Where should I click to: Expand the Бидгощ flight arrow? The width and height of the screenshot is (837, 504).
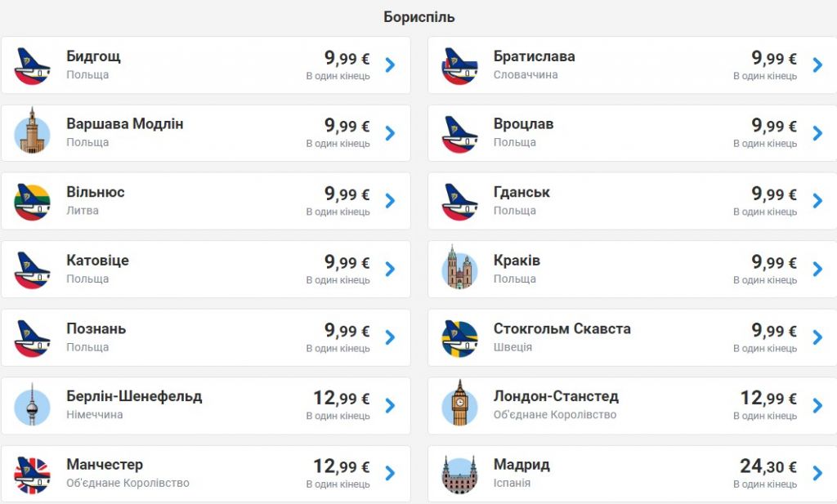click(390, 65)
